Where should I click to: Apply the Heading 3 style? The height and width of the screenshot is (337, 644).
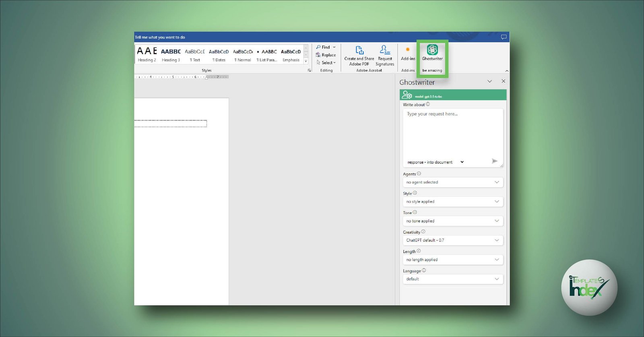171,54
